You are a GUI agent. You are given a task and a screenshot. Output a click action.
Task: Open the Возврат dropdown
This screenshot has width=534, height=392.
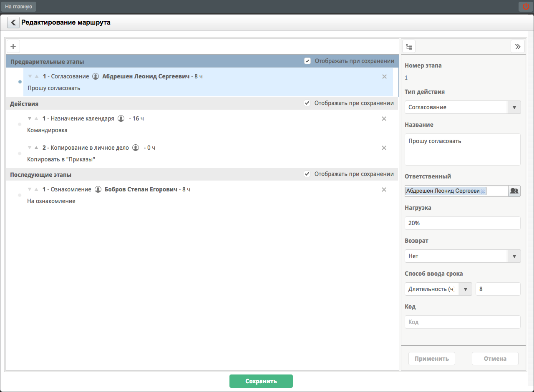click(514, 256)
